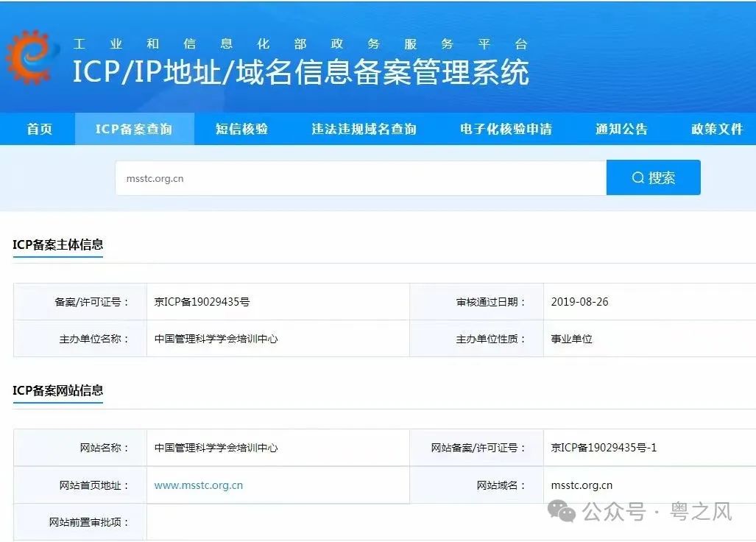Open the 政策文件 tab
Viewport: 756px width, 542px height.
[x=717, y=129]
